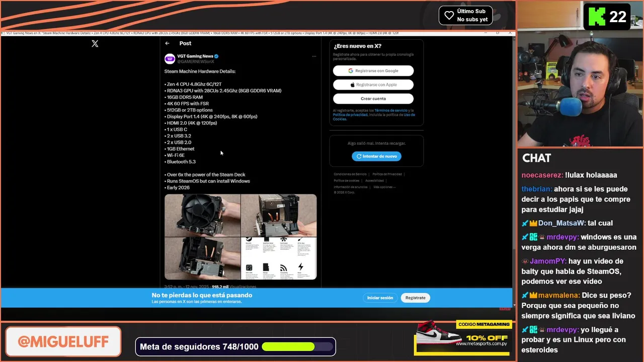Image resolution: width=644 pixels, height=362 pixels.
Task: Click chat username mavmalena
Action: pos(559,296)
